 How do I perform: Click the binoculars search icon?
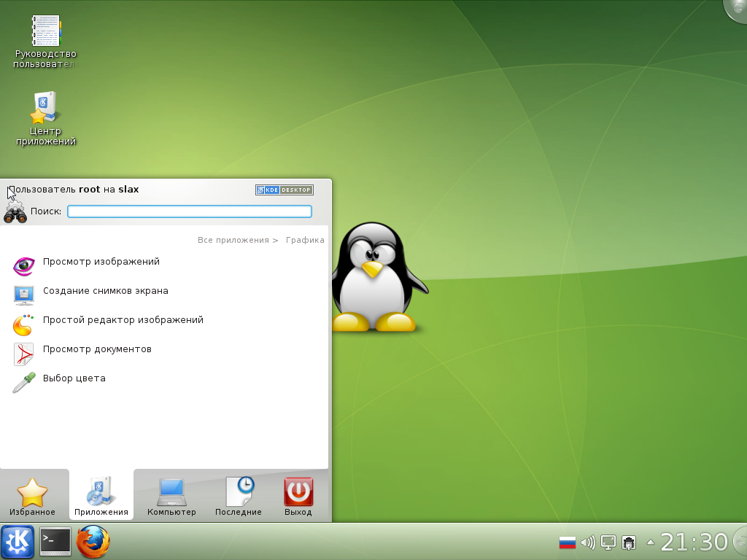15,212
